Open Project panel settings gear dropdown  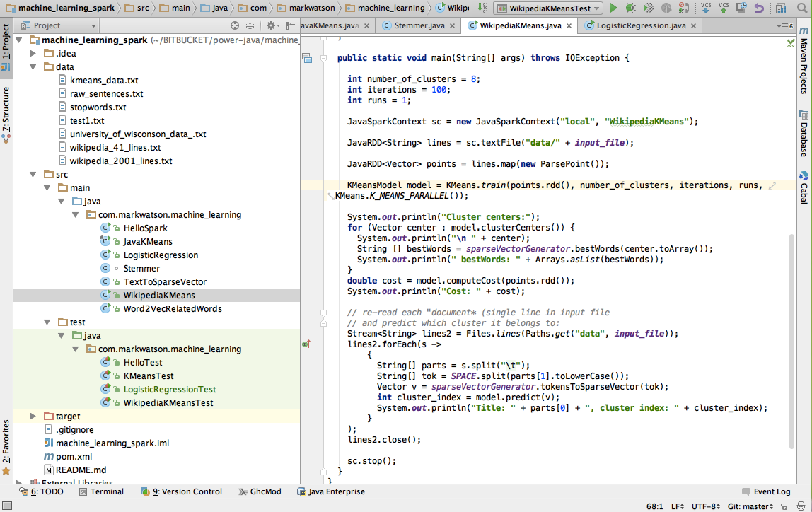(272, 25)
